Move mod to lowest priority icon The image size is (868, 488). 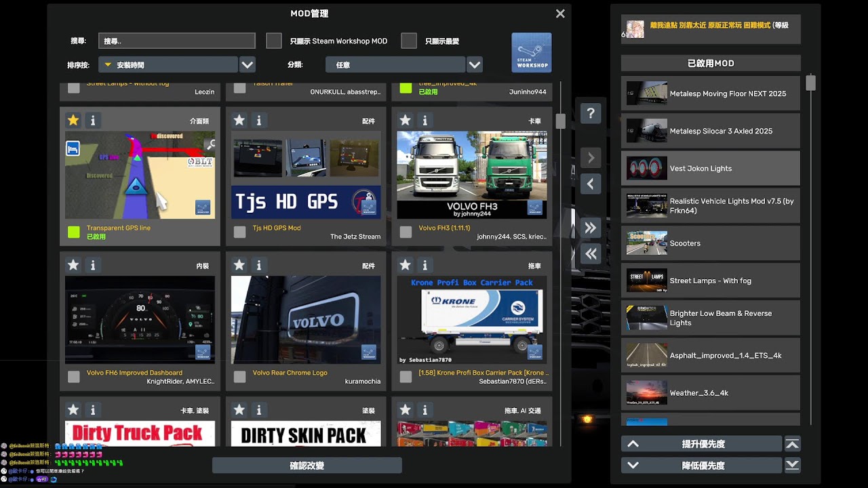[x=792, y=465]
